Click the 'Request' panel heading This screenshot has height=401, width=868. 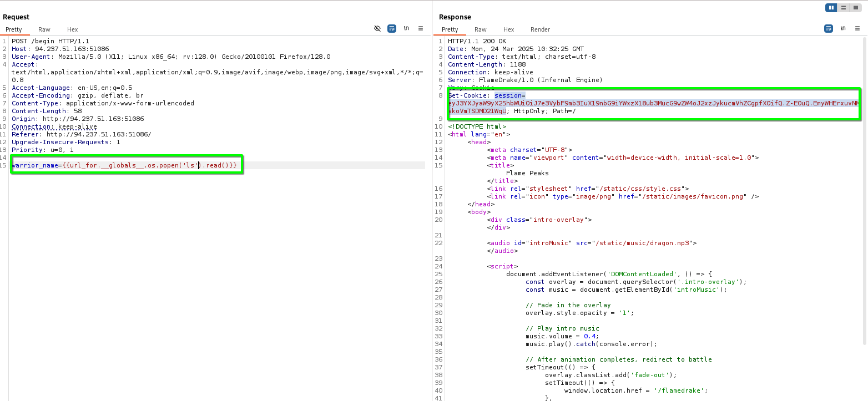(x=16, y=17)
